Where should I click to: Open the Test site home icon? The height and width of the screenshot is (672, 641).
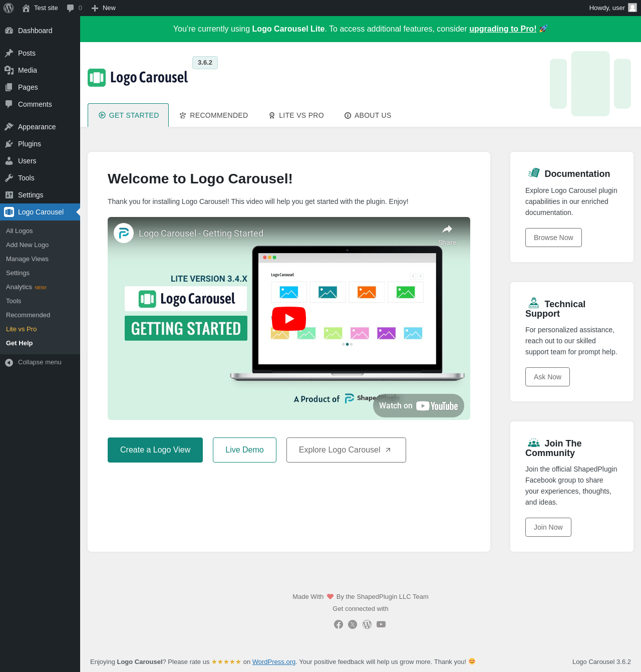pyautogui.click(x=26, y=8)
